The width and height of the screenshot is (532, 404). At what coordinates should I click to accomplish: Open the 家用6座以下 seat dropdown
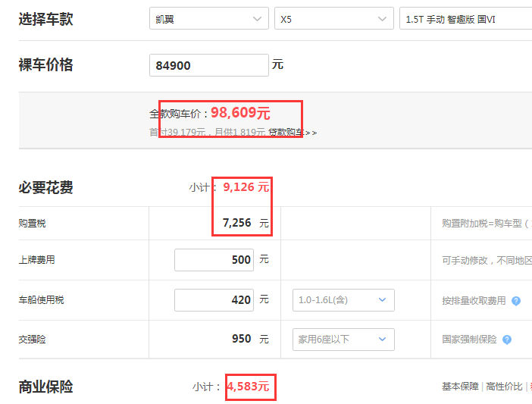coord(343,340)
